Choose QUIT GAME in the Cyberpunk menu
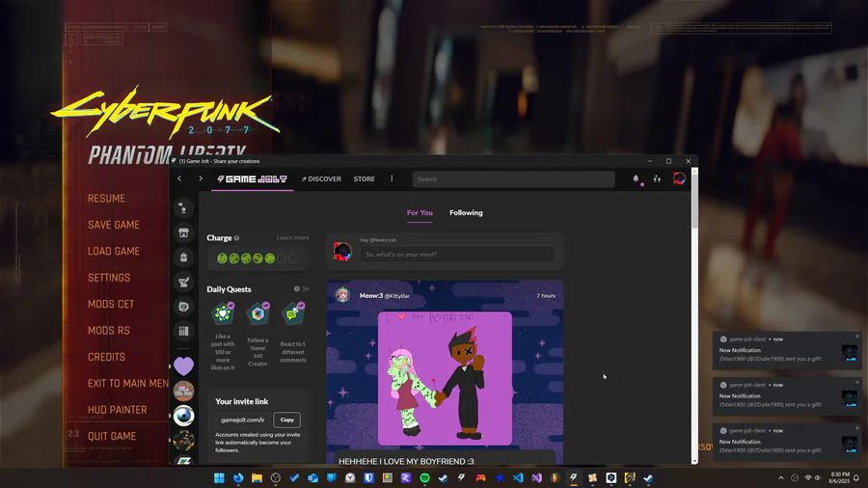This screenshot has width=868, height=488. [x=112, y=437]
